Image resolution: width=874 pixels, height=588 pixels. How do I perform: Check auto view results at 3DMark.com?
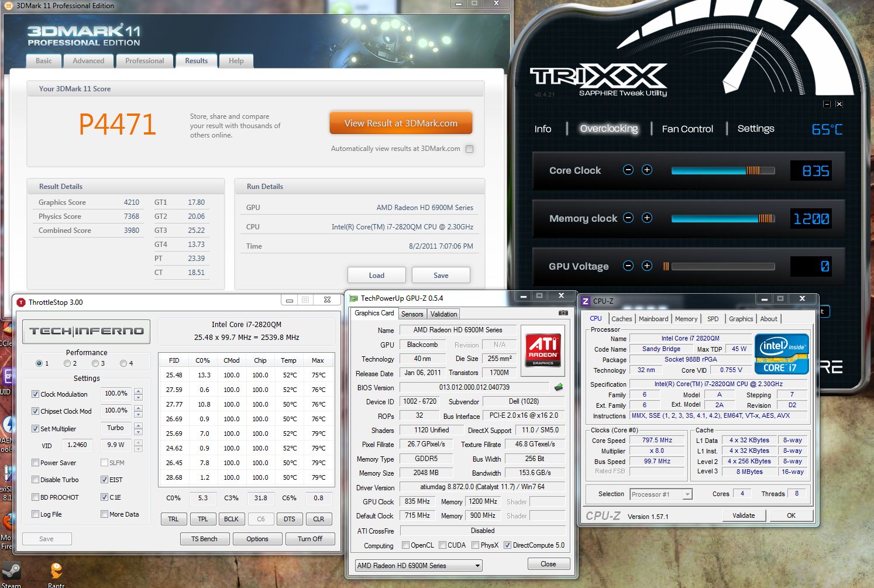(x=469, y=149)
